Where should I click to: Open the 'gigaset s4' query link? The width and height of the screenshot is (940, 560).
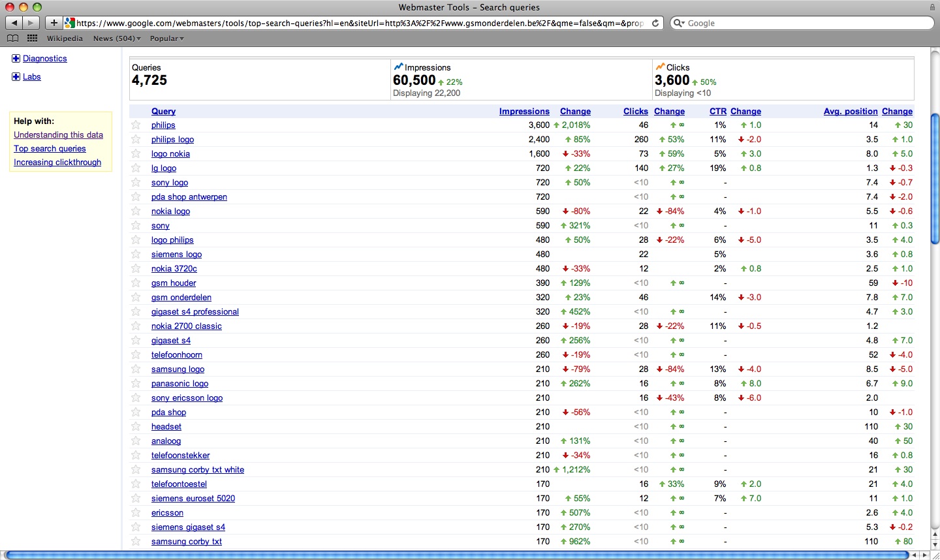[x=171, y=341]
